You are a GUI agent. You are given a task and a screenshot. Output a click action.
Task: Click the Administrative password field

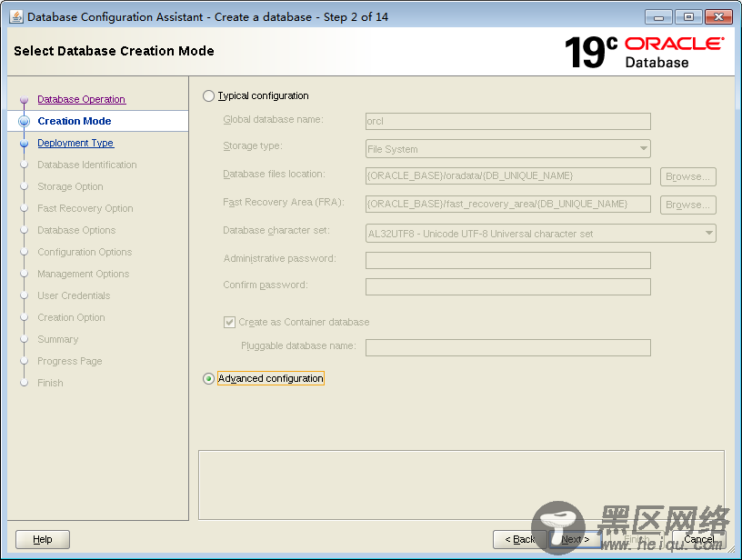[507, 260]
